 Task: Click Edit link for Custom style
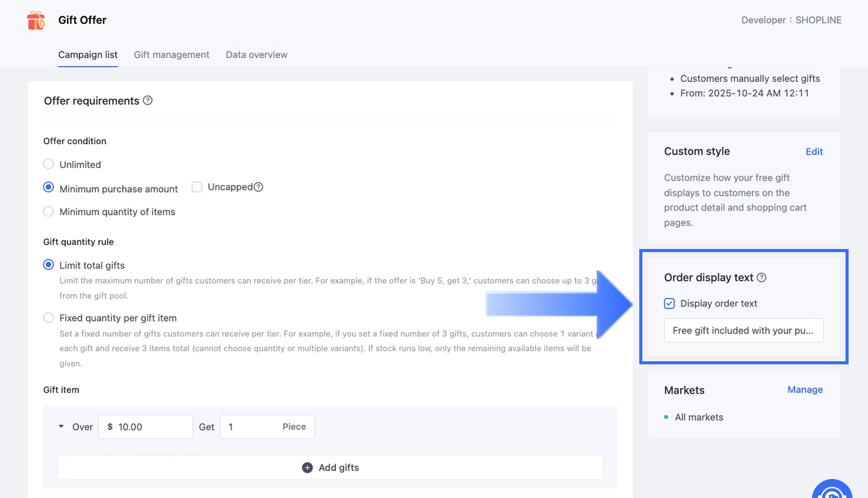tap(814, 152)
